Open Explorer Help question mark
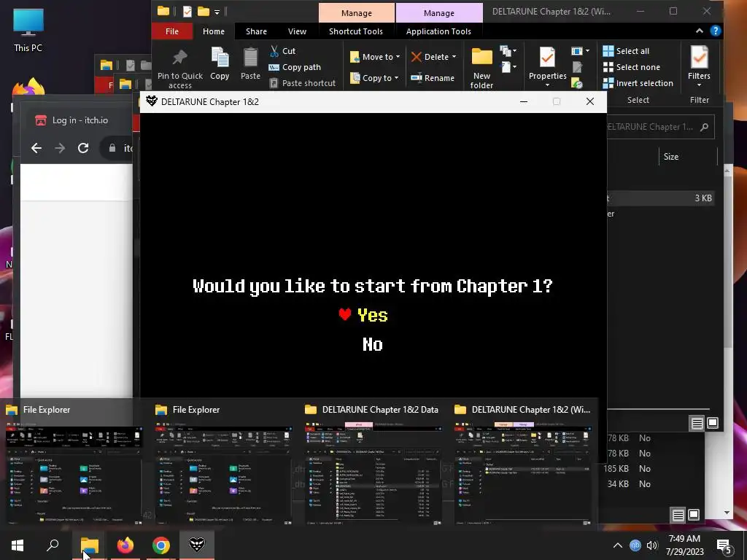The image size is (747, 560). 715,31
